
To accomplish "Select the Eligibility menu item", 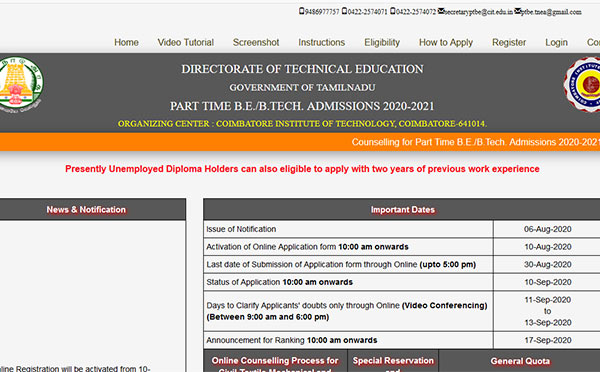I will point(382,42).
